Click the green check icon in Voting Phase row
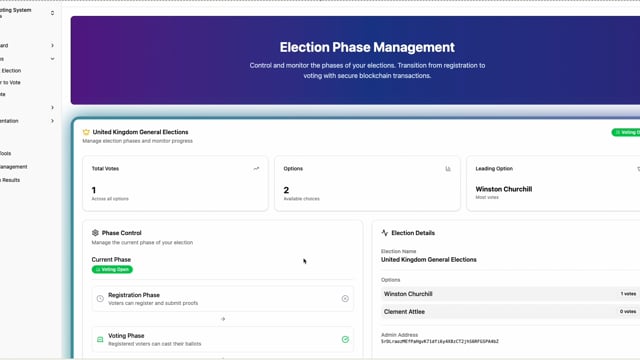Image resolution: width=640 pixels, height=360 pixels. 345,339
